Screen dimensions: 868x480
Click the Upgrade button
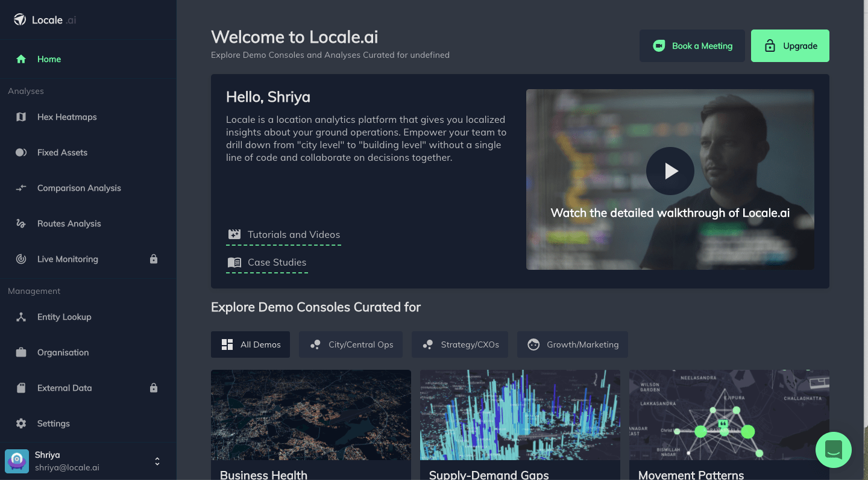[x=790, y=46]
